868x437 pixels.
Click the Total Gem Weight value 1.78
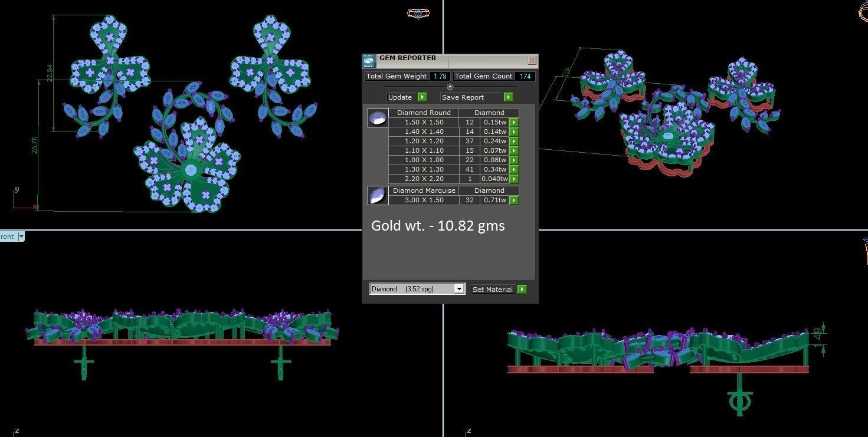[x=439, y=77]
